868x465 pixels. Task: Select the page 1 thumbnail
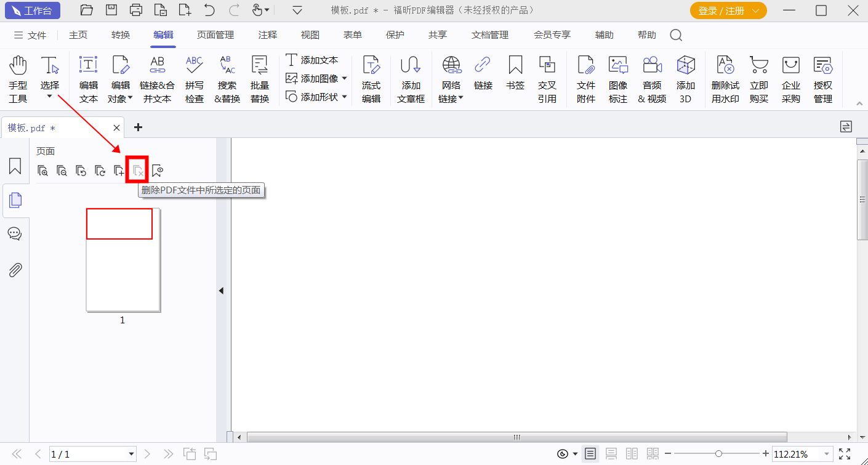[123, 260]
